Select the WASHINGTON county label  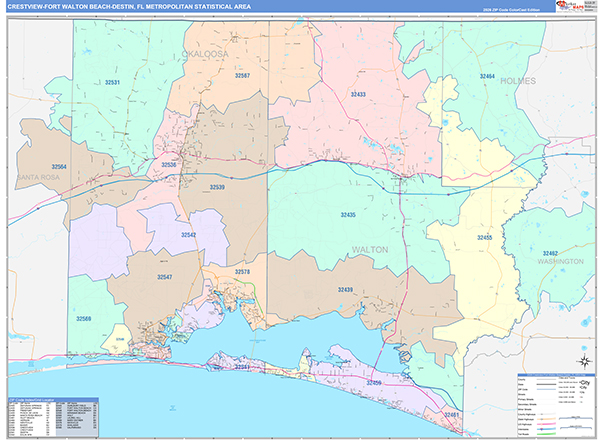(x=559, y=261)
